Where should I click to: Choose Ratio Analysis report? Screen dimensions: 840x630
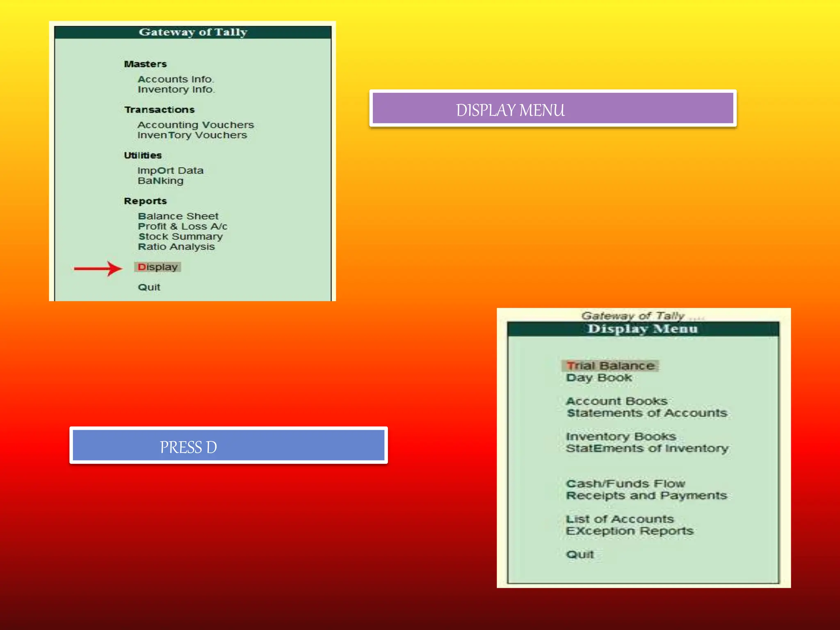pyautogui.click(x=176, y=247)
